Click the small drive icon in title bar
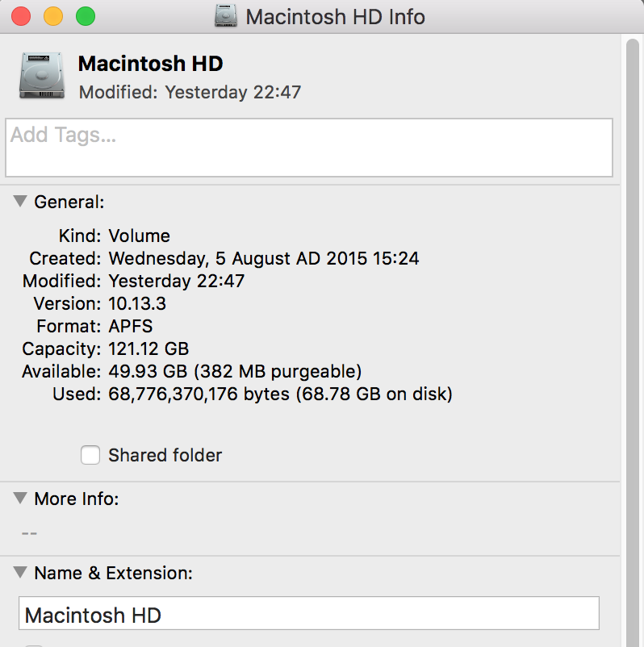Viewport: 644px width, 647px height. tap(226, 16)
